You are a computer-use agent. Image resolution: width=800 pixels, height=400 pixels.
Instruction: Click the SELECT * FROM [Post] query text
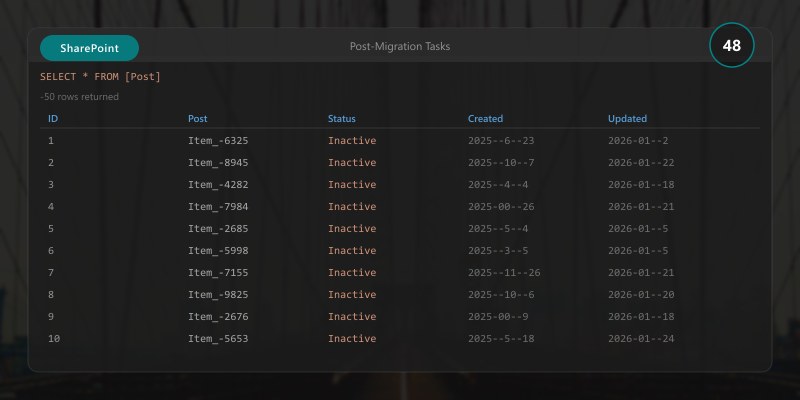tap(101, 77)
